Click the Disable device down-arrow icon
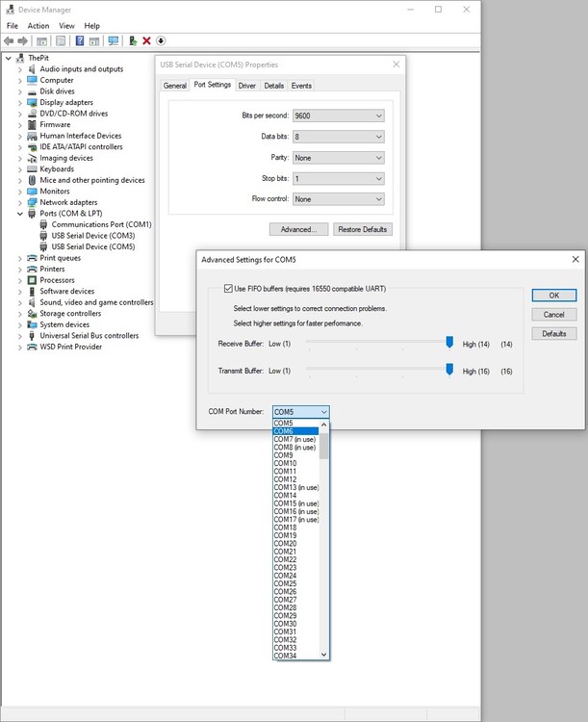 tap(161, 41)
